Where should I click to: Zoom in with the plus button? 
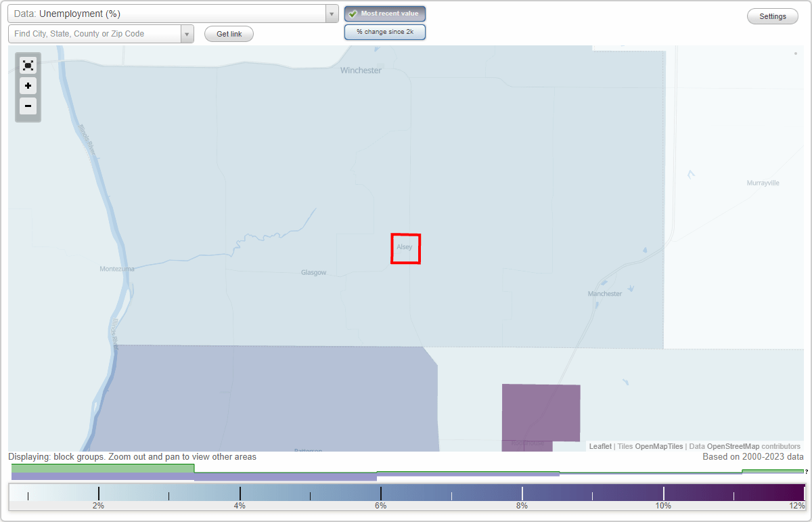click(28, 85)
